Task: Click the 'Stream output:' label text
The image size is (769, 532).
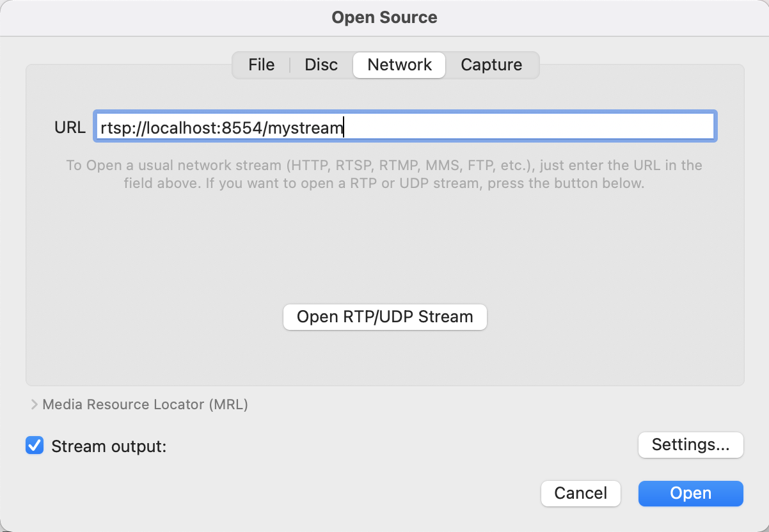Action: point(109,446)
